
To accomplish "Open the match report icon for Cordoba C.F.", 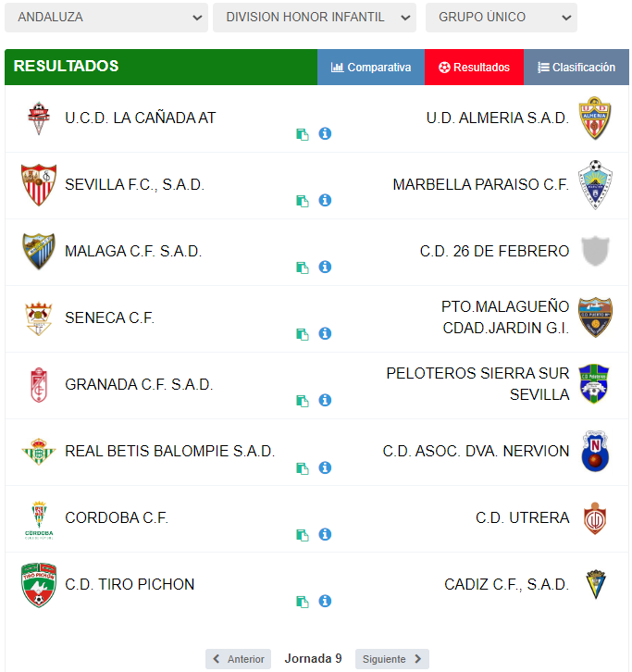I will (302, 535).
